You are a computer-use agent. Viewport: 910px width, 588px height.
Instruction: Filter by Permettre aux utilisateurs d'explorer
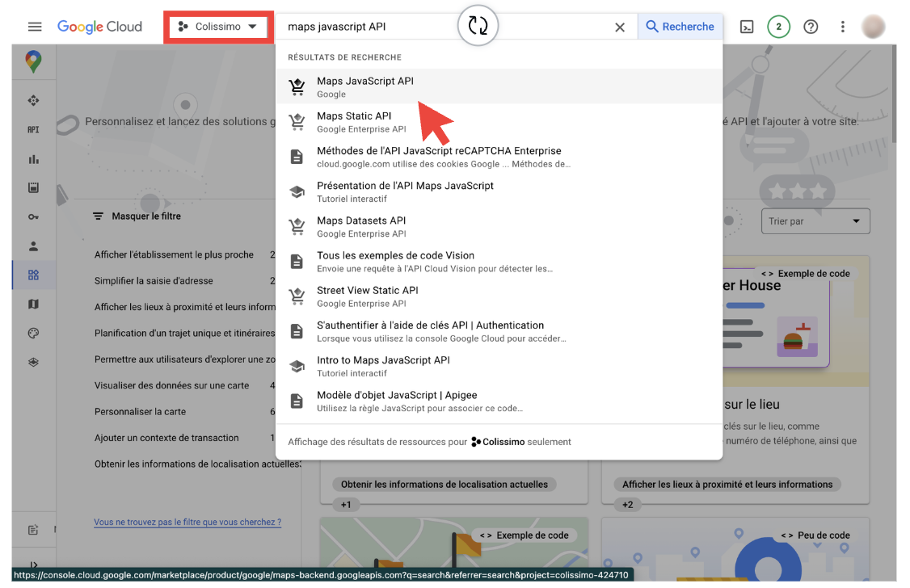(x=184, y=359)
